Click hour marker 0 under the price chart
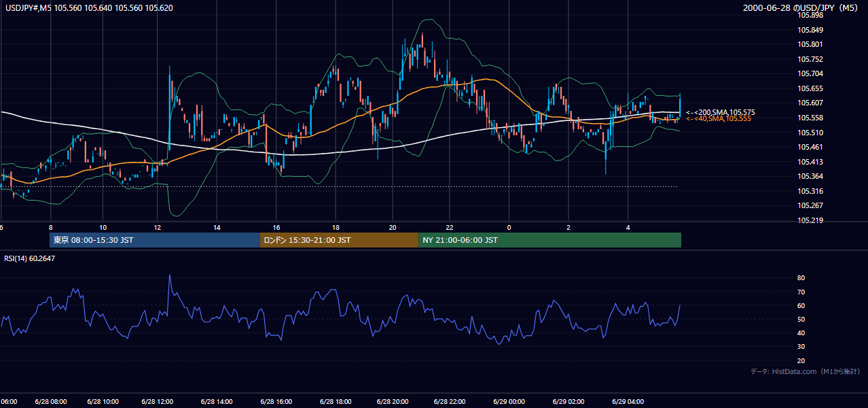The image size is (868, 408). (509, 228)
